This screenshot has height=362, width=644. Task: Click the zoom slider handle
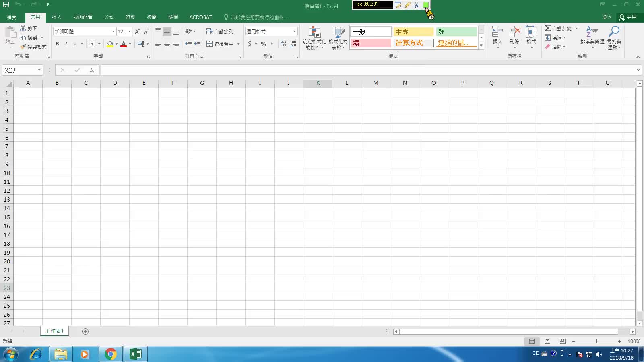597,341
